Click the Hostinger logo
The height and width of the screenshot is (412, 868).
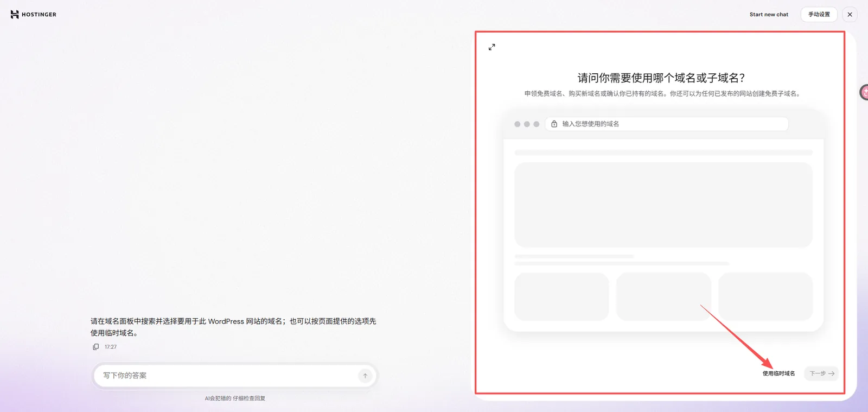coord(33,15)
